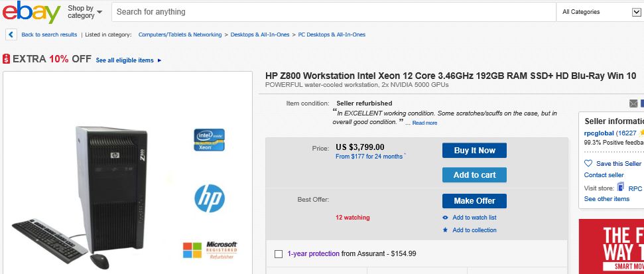Image resolution: width=644 pixels, height=274 pixels.
Task: Click the back arrow icon beside search results
Action: tap(11, 34)
